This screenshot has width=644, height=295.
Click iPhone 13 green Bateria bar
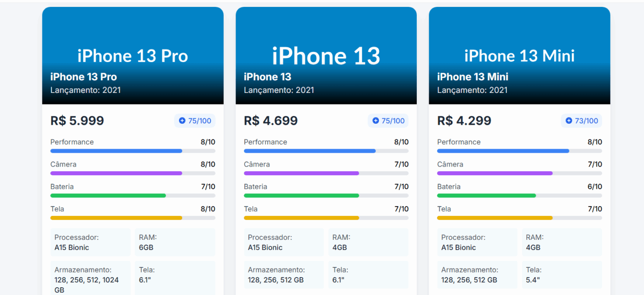tap(301, 196)
